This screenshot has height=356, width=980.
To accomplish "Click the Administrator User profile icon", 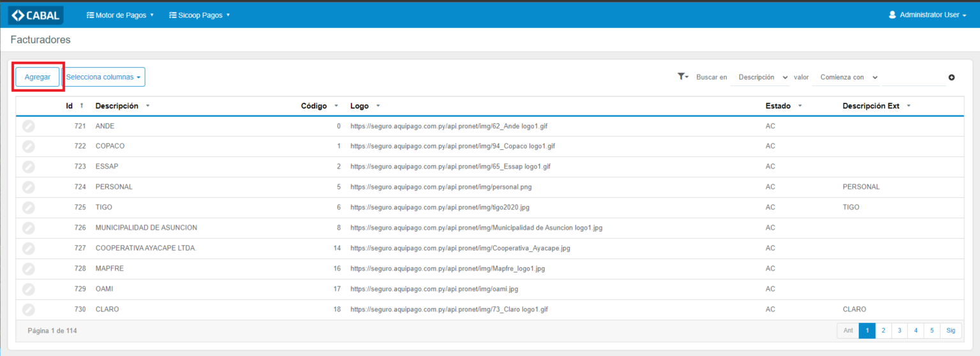I will 893,15.
